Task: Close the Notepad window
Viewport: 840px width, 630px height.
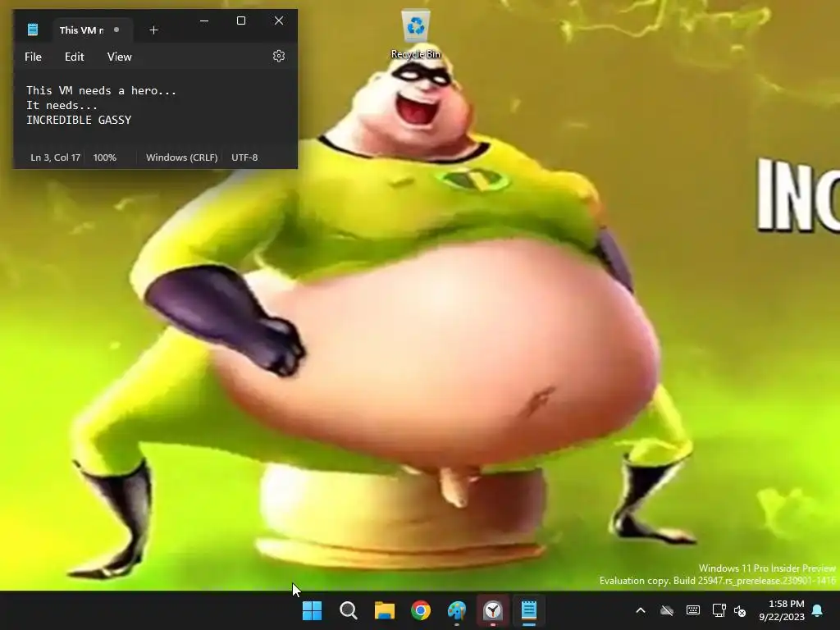Action: coord(279,21)
